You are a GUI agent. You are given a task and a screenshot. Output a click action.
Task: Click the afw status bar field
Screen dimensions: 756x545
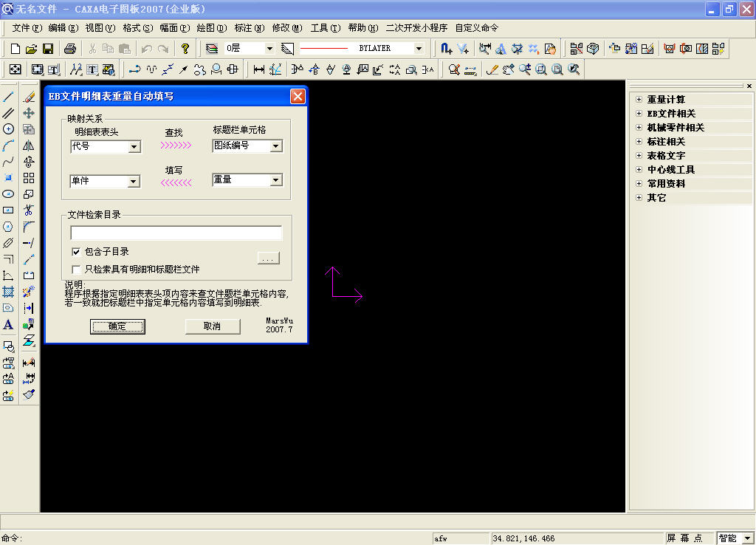[x=461, y=538]
